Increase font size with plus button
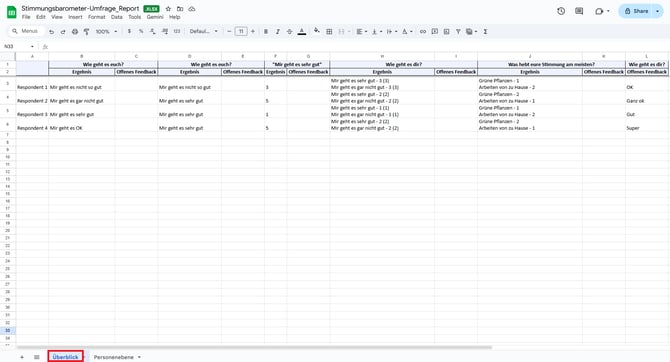This screenshot has width=670, height=362. [253, 32]
